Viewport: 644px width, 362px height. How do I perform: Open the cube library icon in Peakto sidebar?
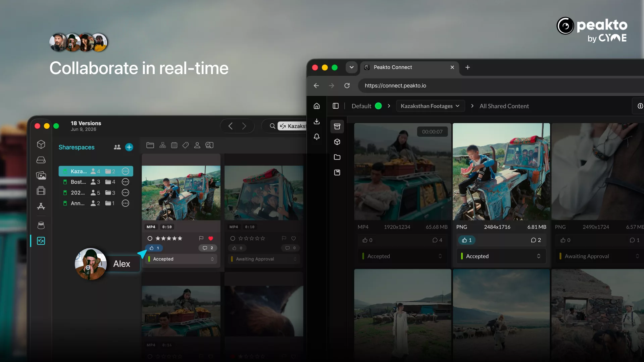(41, 144)
